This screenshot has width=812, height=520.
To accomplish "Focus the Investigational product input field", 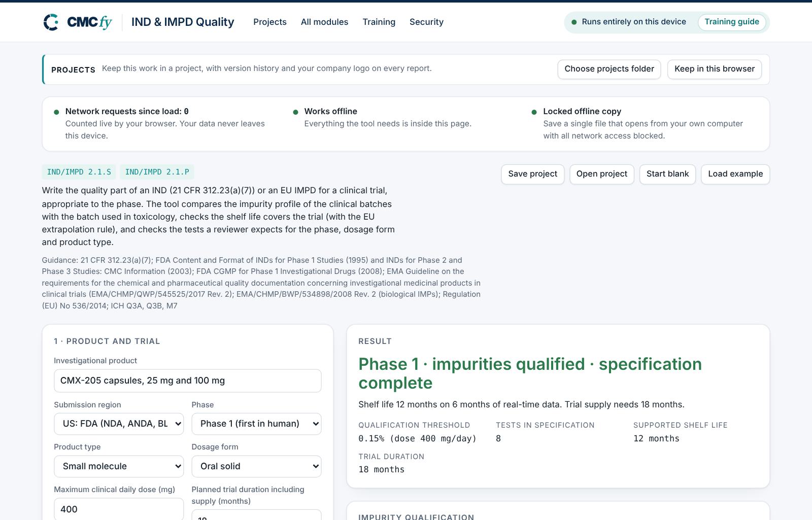I will click(x=188, y=380).
